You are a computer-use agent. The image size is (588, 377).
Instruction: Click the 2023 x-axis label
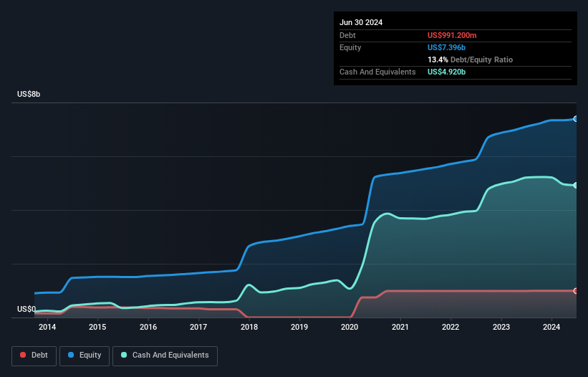[501, 327]
